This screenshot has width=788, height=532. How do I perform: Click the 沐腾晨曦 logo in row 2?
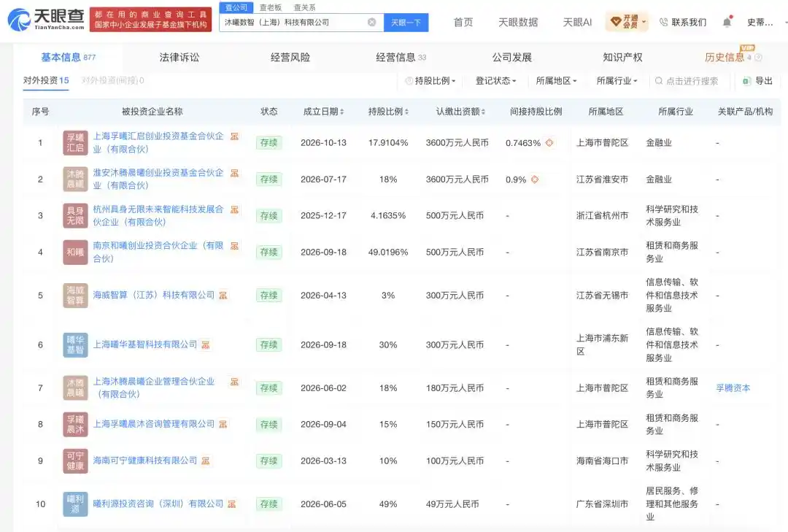75,179
